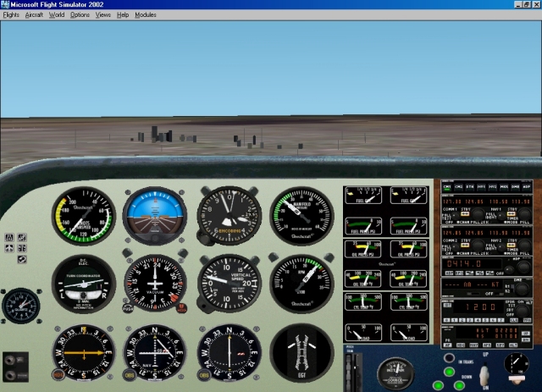The image size is (542, 392).
Task: Click the lower headphone jack
Action: (x=9, y=375)
